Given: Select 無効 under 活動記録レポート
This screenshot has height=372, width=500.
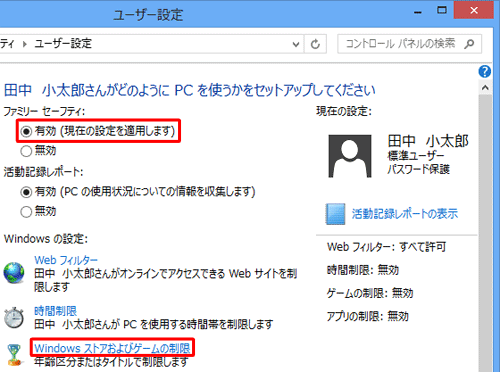Looking at the screenshot, I should pyautogui.click(x=26, y=212).
